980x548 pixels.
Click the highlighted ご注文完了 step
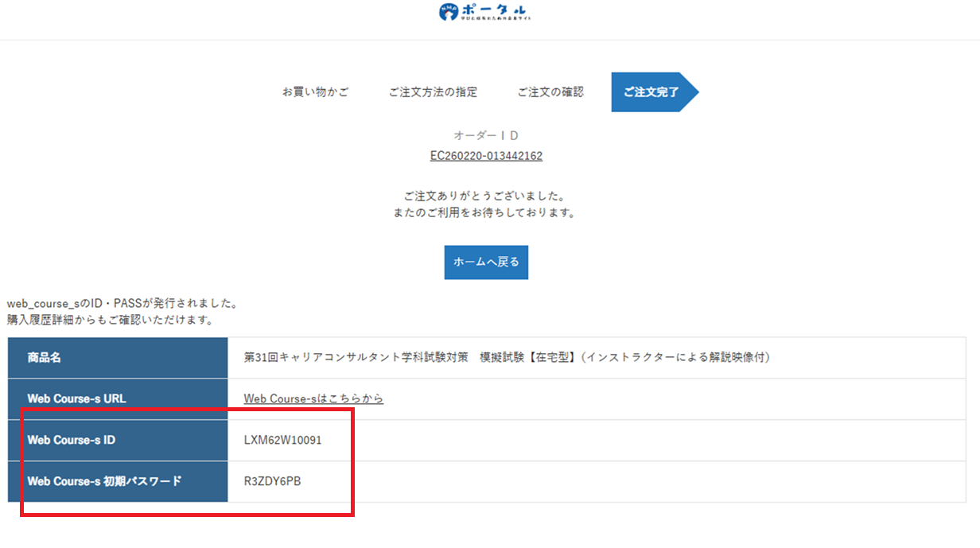point(651,92)
